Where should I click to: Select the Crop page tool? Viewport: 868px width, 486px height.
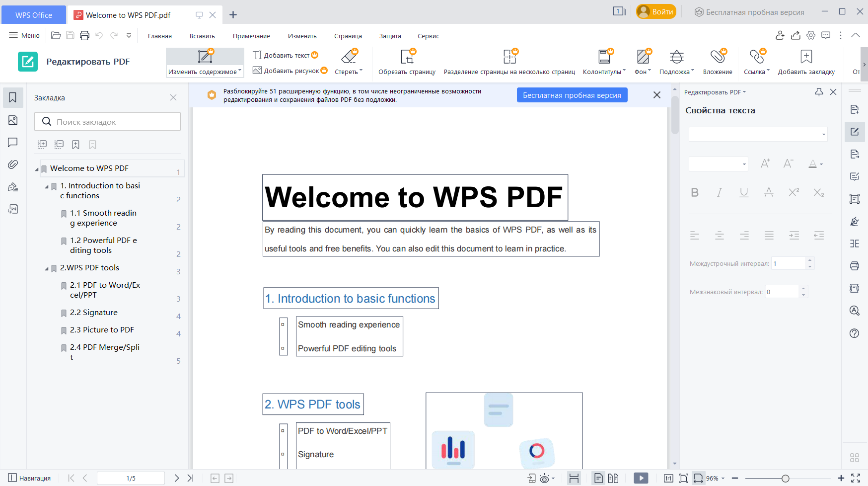pos(407,63)
